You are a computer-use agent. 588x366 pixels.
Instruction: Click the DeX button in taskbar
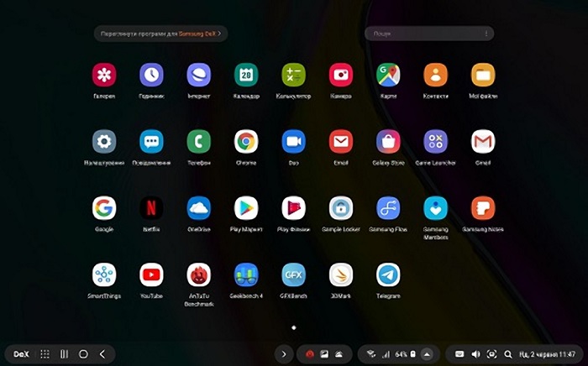tap(21, 354)
